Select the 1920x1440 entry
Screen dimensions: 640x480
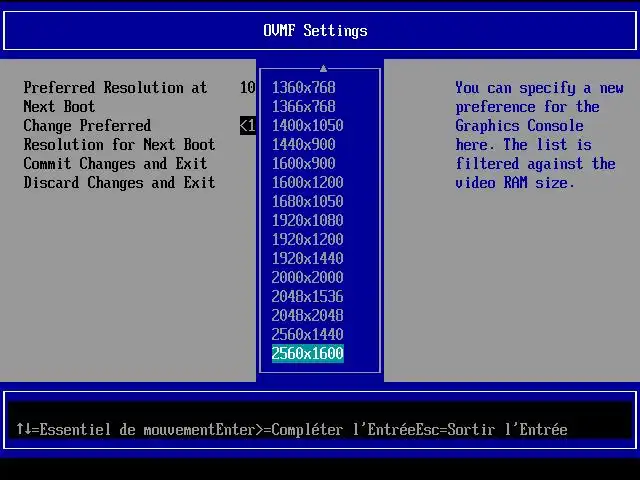point(307,258)
